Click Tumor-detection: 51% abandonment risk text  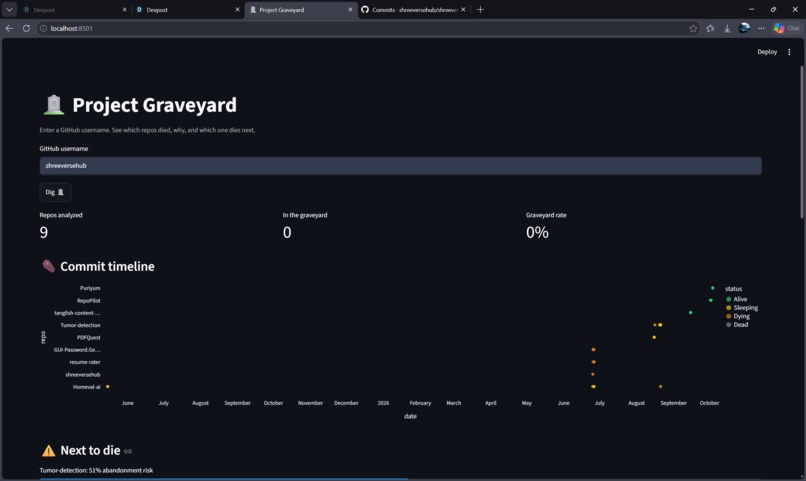(96, 470)
